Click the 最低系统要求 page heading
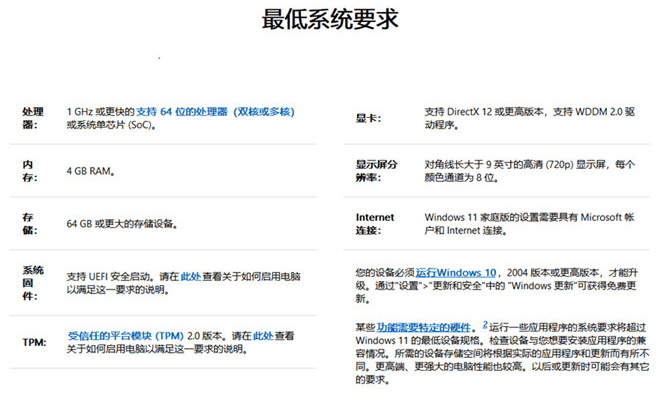 (330, 19)
